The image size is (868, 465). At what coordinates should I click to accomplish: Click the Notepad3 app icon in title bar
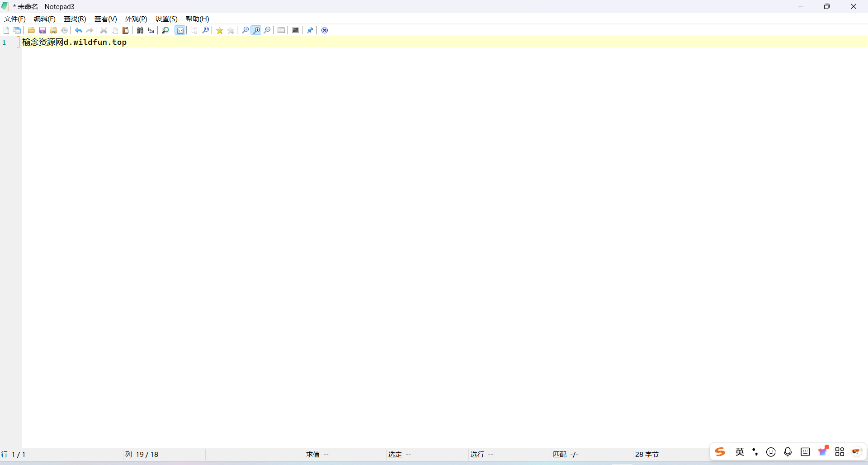(x=5, y=6)
